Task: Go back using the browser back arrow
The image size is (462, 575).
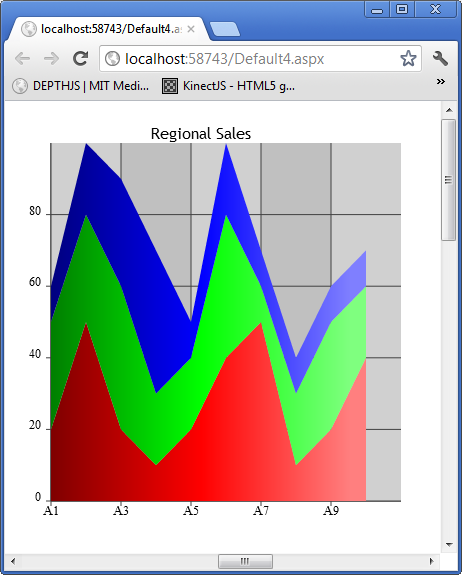Action: [22, 59]
